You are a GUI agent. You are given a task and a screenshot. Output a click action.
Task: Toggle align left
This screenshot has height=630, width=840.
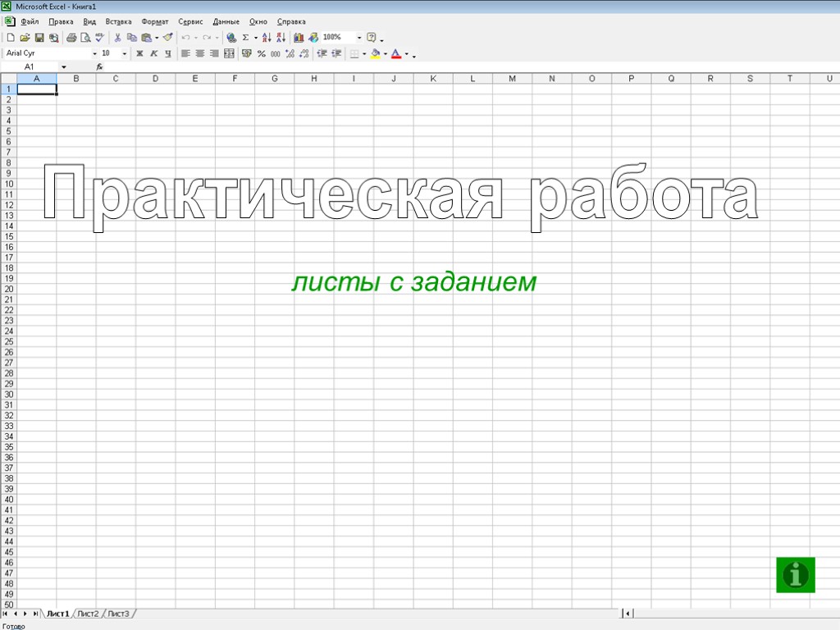point(185,53)
